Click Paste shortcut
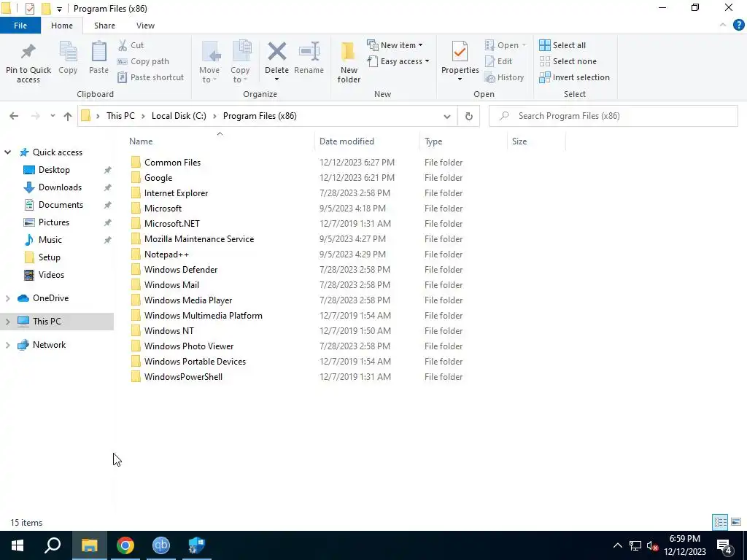Screen dimensions: 747x560 150,77
